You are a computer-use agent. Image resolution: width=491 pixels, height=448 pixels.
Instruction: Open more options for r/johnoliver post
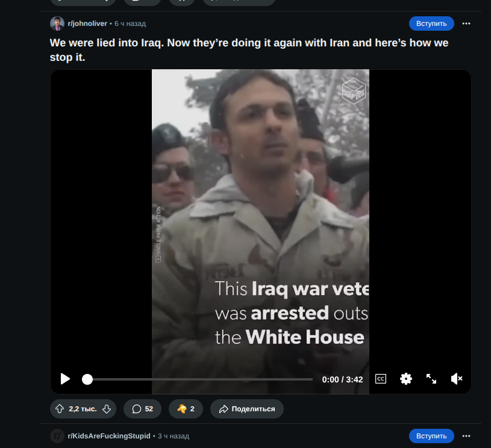tap(466, 23)
